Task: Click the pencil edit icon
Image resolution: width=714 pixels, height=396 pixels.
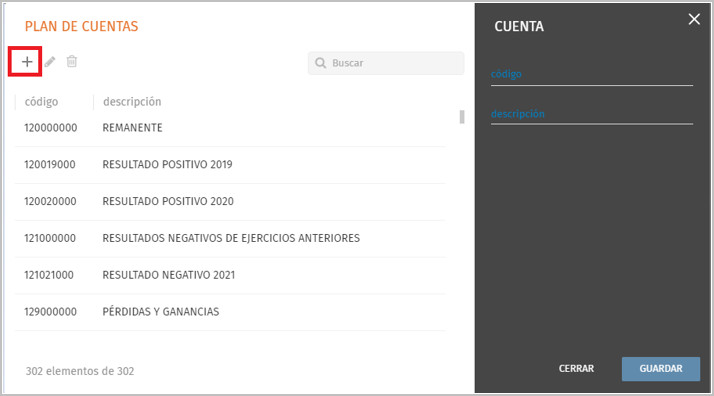Action: [x=50, y=61]
